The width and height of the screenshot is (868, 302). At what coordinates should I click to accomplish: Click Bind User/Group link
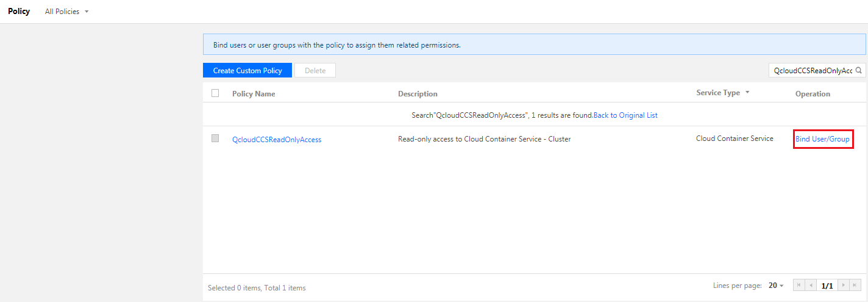click(822, 139)
